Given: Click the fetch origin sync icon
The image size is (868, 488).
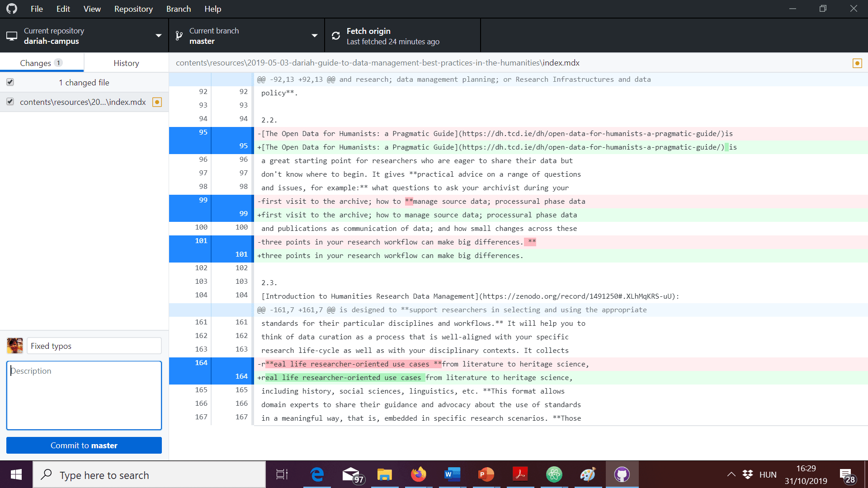Looking at the screenshot, I should tap(336, 36).
